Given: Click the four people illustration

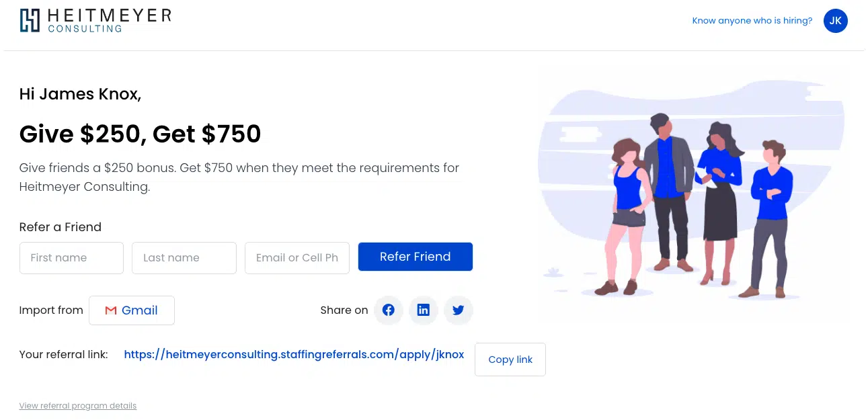Looking at the screenshot, I should [x=693, y=195].
